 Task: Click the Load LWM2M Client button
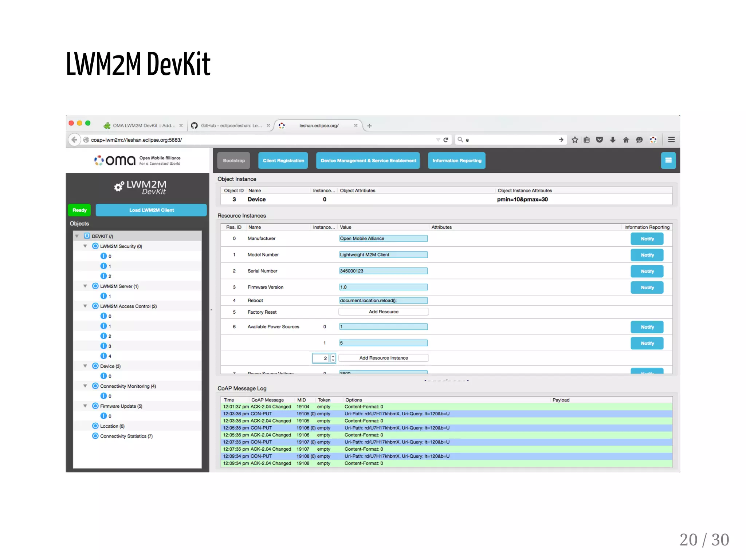pyautogui.click(x=151, y=210)
